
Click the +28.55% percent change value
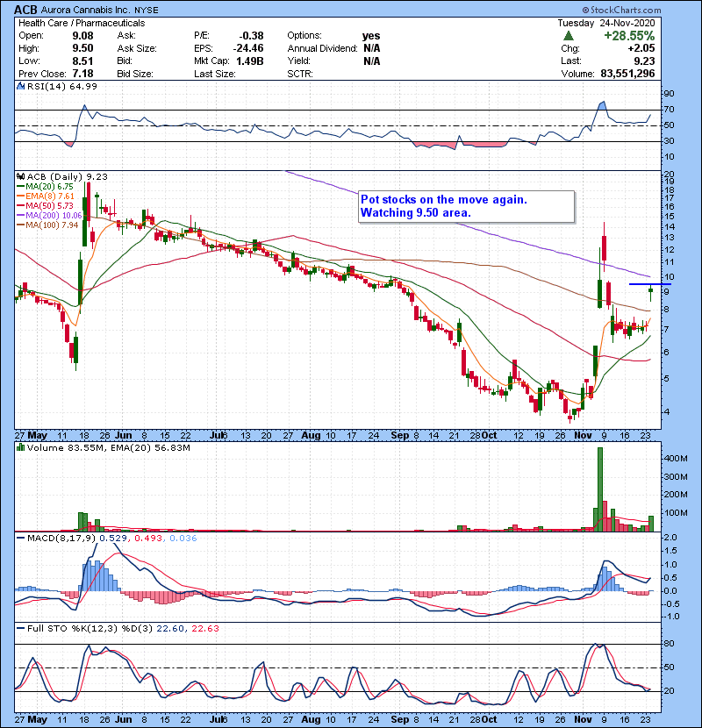pos(629,36)
